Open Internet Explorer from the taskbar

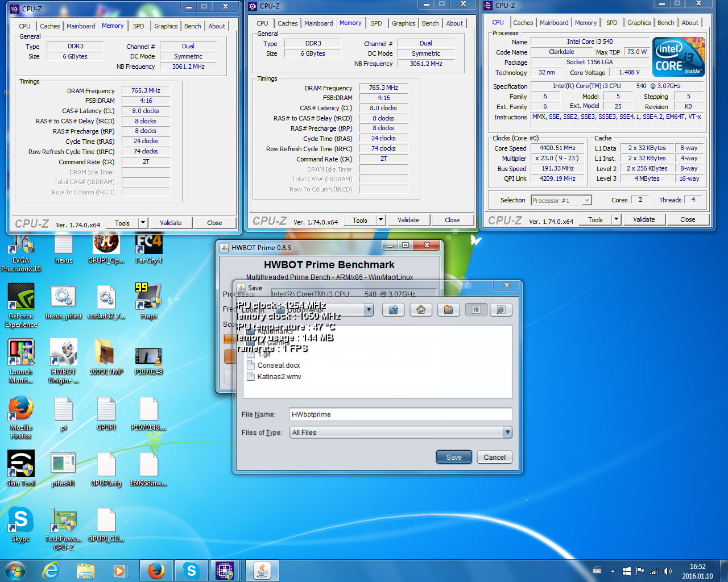click(x=51, y=570)
